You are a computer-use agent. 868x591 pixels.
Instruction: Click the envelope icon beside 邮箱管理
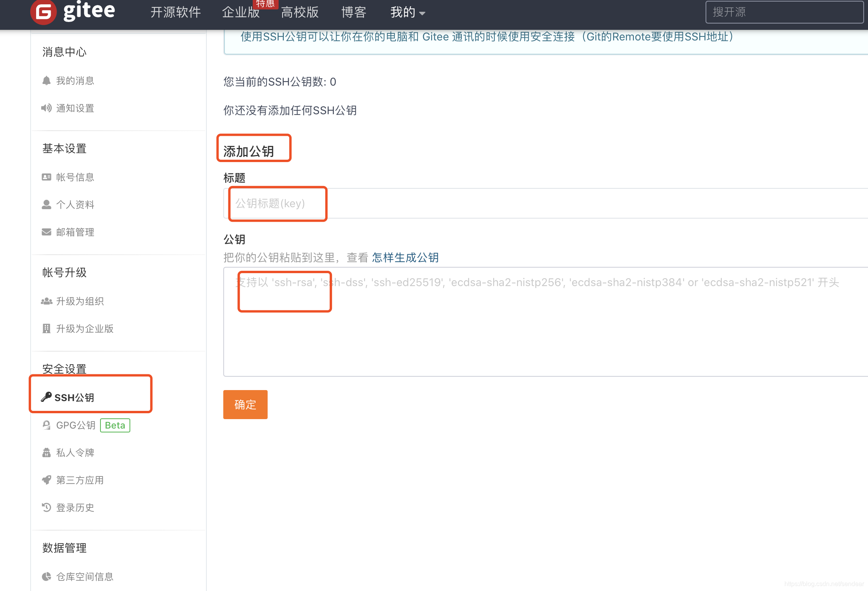point(46,232)
